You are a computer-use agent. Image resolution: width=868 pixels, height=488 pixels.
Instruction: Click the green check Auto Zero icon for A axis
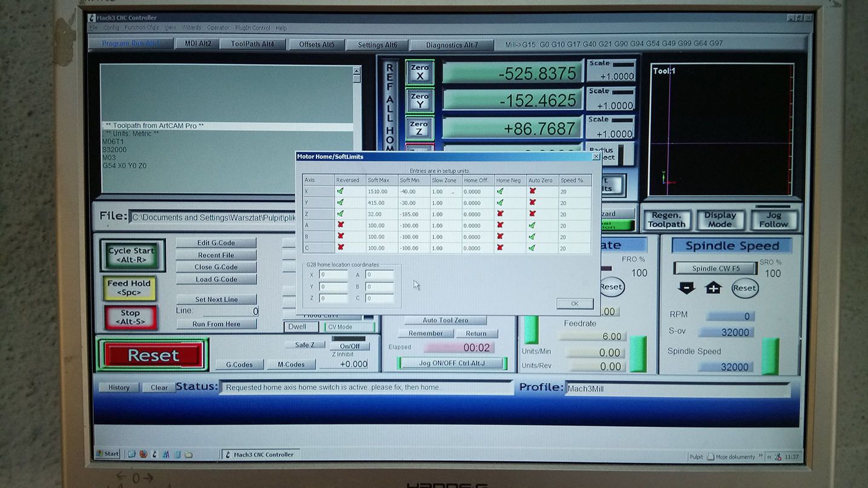[x=532, y=225]
